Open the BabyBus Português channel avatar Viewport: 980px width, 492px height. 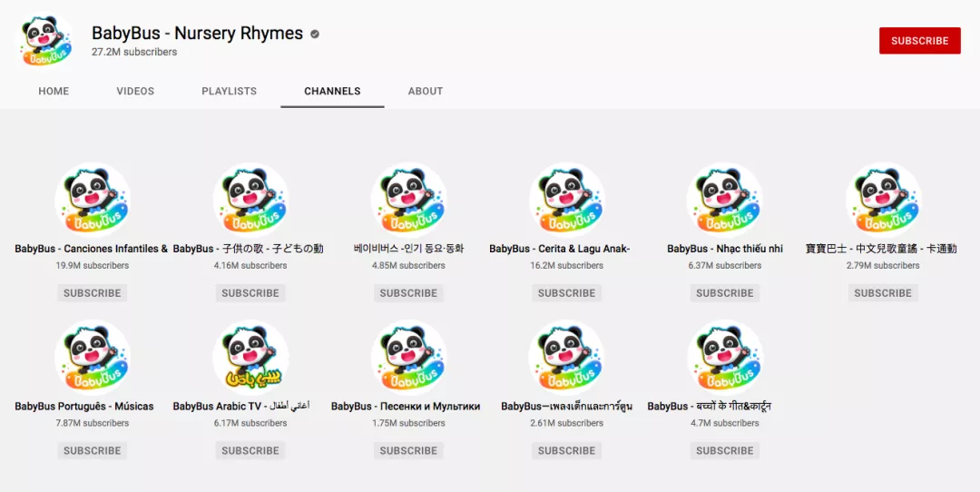(93, 357)
